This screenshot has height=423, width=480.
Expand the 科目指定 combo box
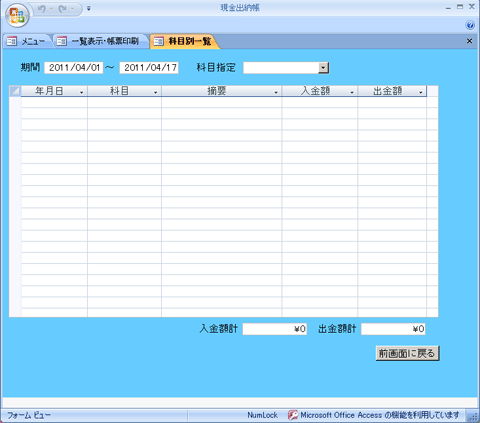323,68
